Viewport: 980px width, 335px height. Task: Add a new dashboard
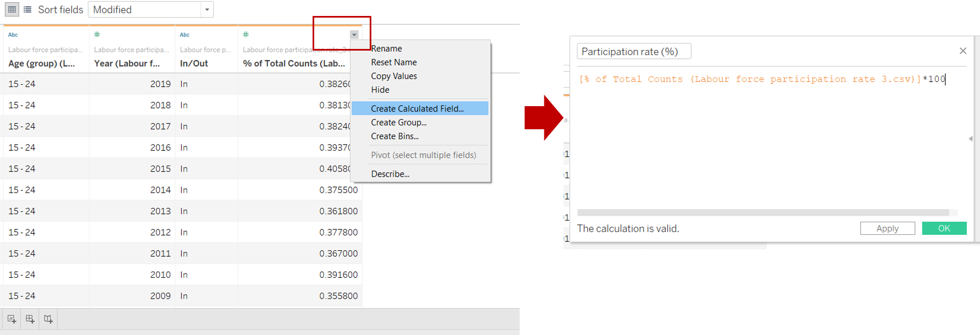click(x=30, y=319)
